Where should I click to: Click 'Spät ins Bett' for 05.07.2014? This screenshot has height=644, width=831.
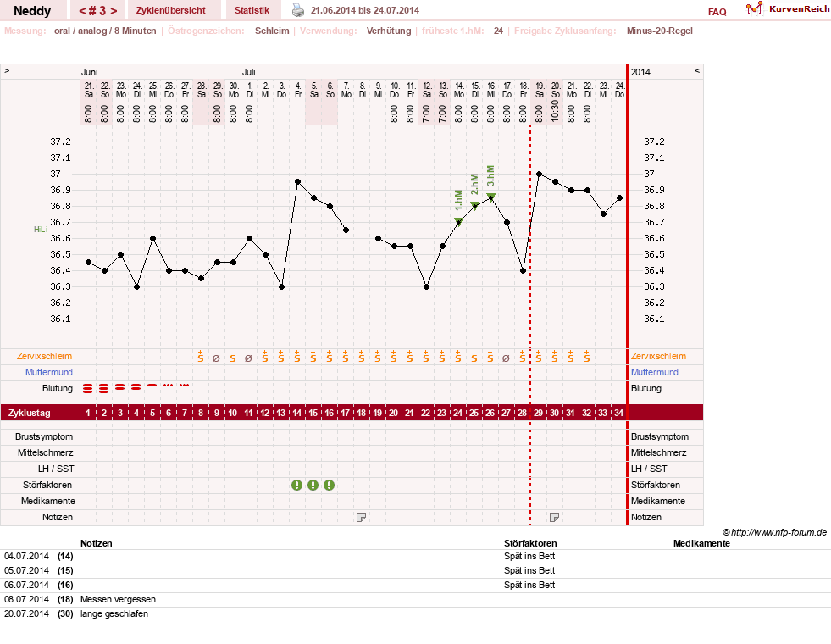pos(529,570)
